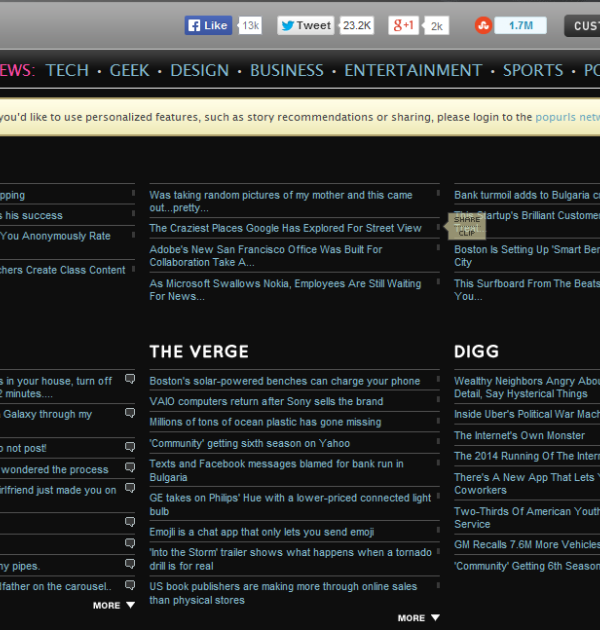Open Digg 'Community Getting 6th Season' story
The height and width of the screenshot is (630, 600).
(x=527, y=566)
